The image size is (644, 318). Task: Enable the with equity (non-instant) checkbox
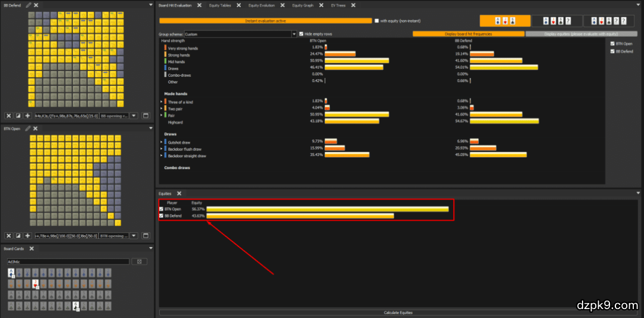point(376,21)
